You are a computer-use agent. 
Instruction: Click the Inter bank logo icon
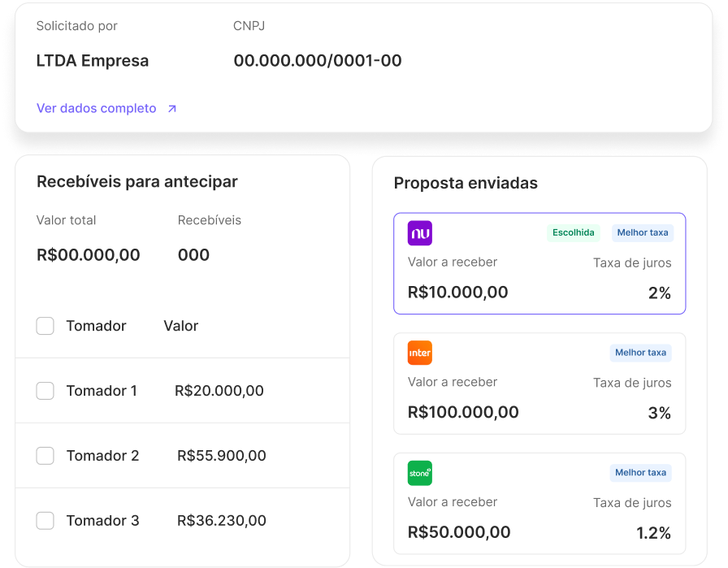[x=420, y=353]
